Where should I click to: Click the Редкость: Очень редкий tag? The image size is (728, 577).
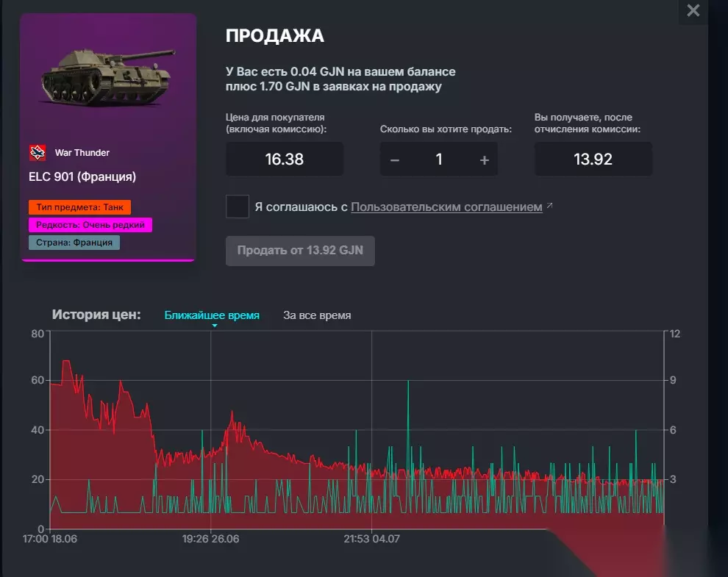90,225
